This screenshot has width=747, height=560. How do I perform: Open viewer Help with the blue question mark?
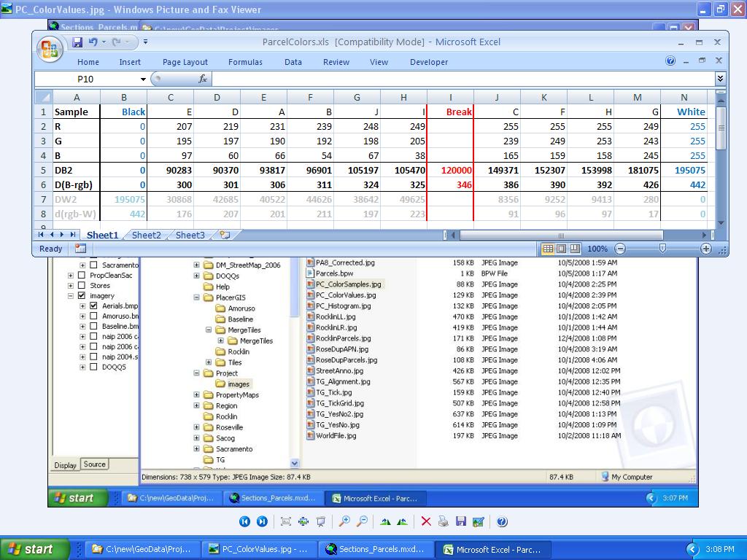502,521
